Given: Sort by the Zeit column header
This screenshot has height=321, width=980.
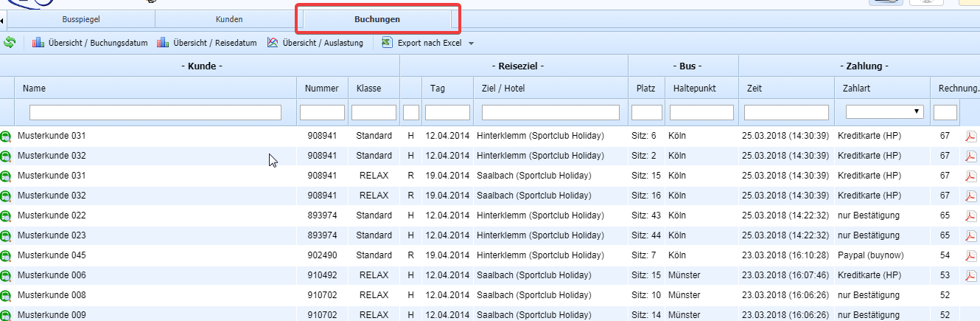Looking at the screenshot, I should pos(755,89).
